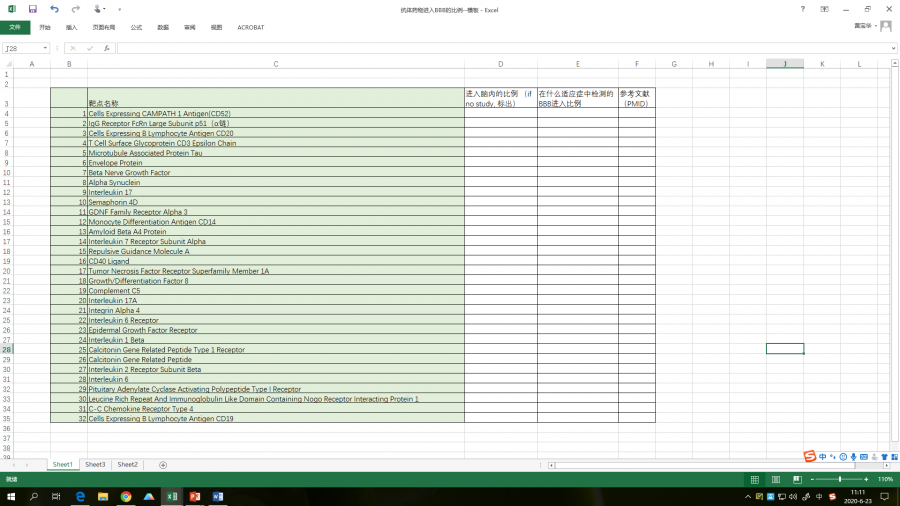Open PowerPoint from the taskbar

(x=195, y=496)
